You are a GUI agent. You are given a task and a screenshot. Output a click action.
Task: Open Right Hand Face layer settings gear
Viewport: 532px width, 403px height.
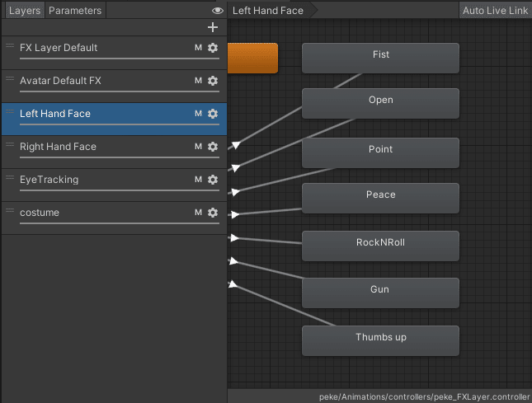(x=213, y=147)
